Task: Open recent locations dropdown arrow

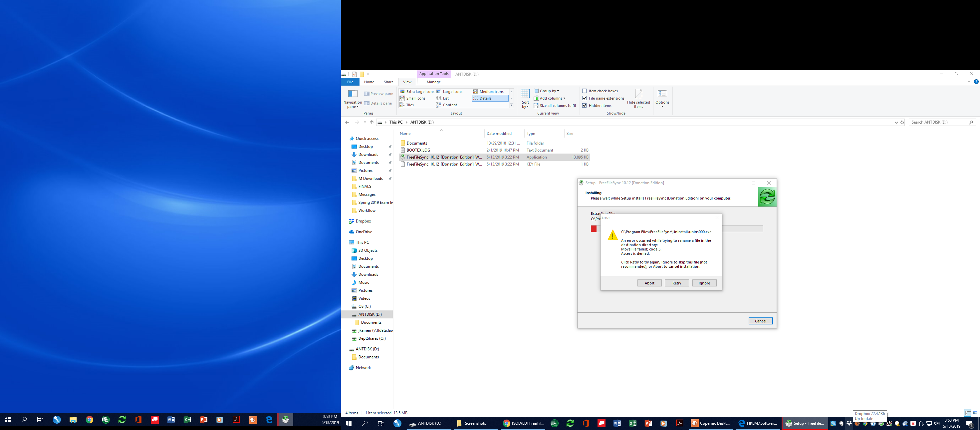Action: pos(365,122)
